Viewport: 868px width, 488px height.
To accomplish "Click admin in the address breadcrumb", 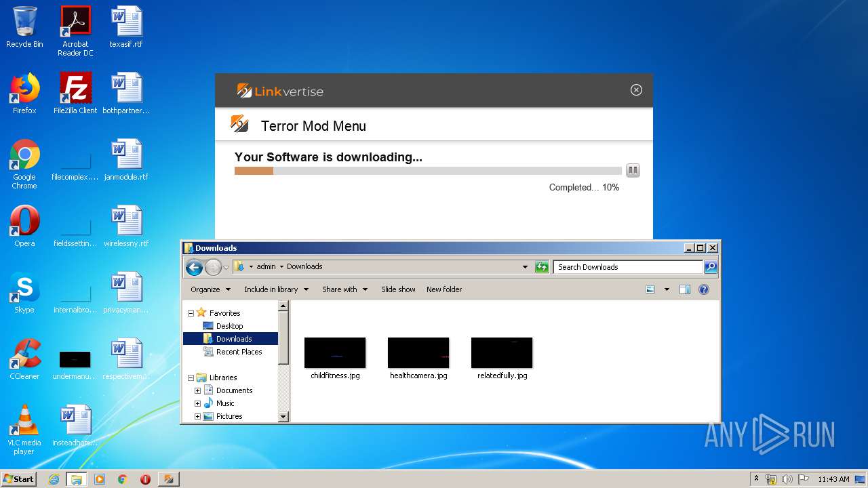I will coord(266,267).
